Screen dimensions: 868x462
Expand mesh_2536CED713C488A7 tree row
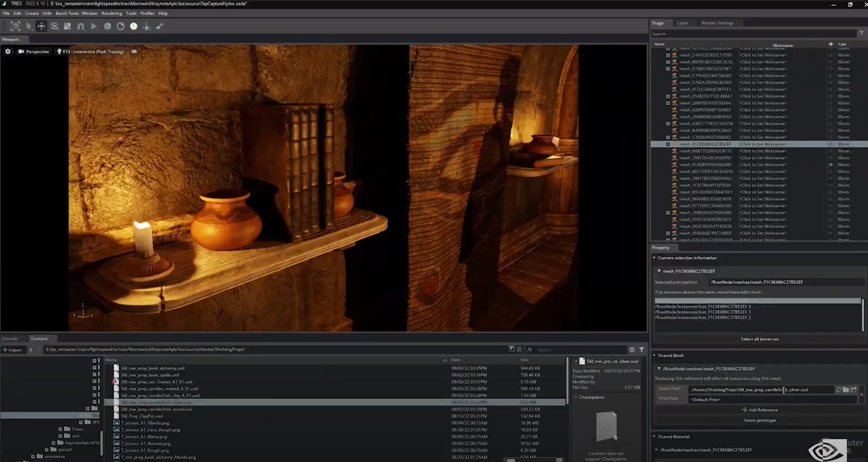tap(668, 96)
